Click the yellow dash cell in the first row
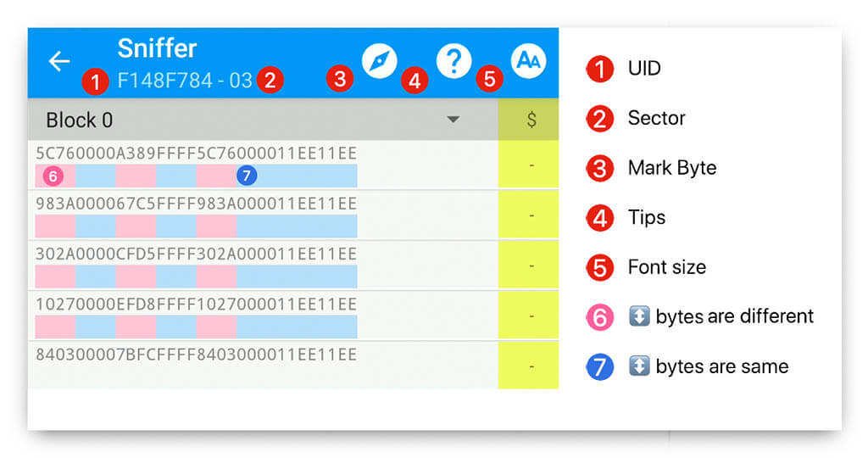868x458 pixels. click(x=531, y=165)
